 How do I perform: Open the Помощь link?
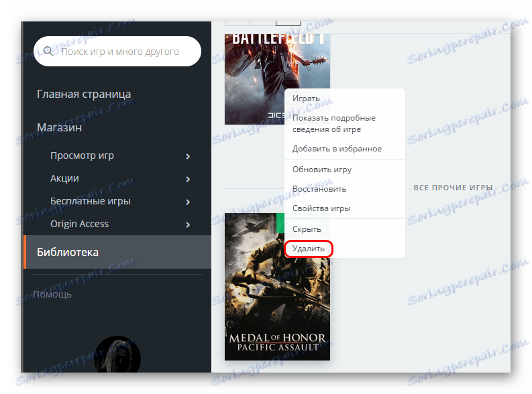point(52,294)
